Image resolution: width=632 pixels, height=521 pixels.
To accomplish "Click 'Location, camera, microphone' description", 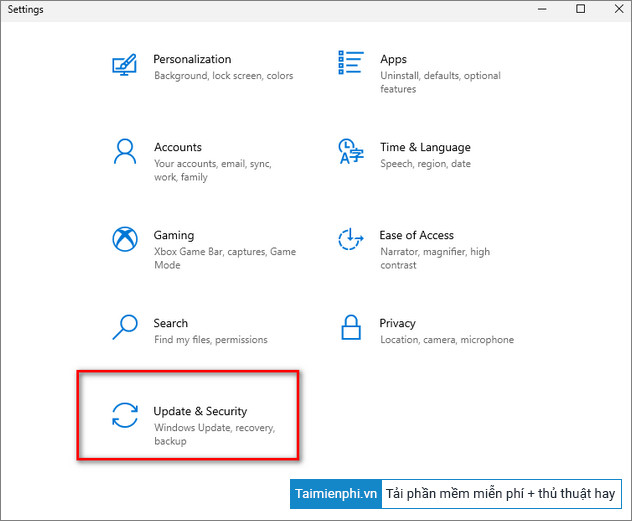I will click(447, 340).
